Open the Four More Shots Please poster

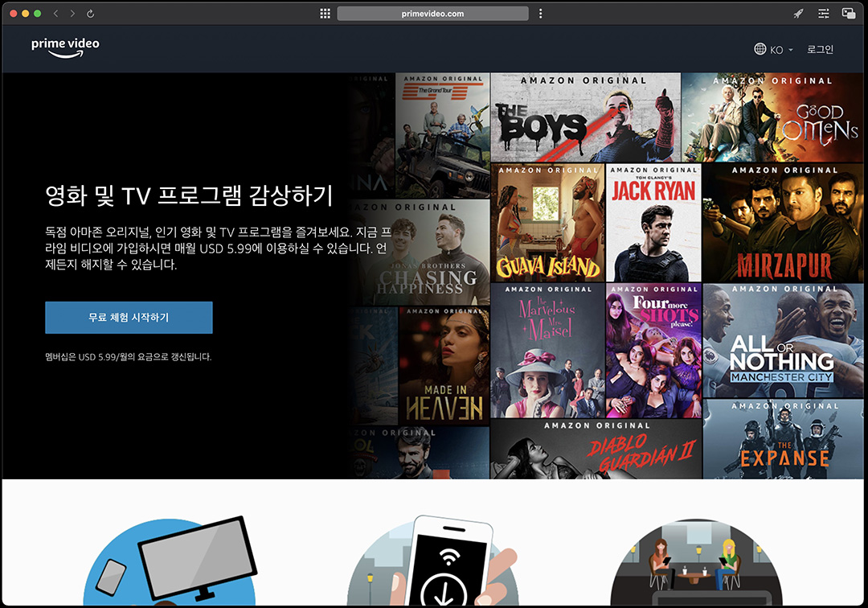pyautogui.click(x=653, y=351)
